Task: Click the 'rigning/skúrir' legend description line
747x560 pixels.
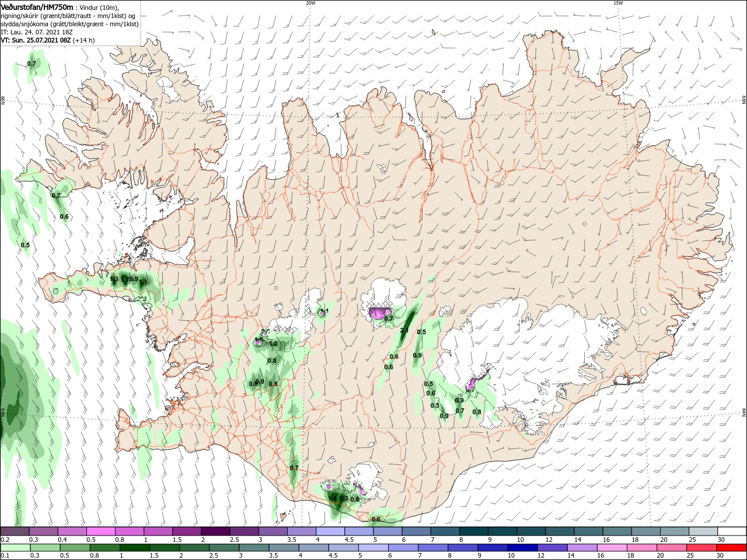Action: [x=68, y=16]
